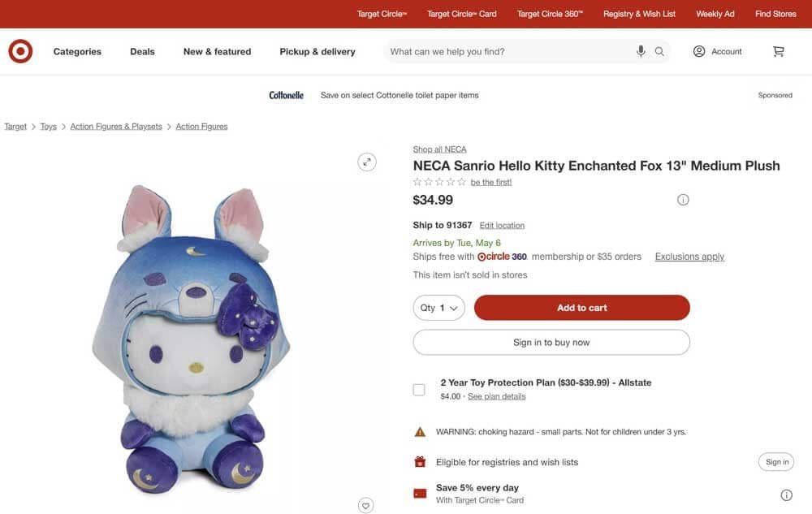Click the price info icon
The image size is (812, 514).
(x=683, y=200)
